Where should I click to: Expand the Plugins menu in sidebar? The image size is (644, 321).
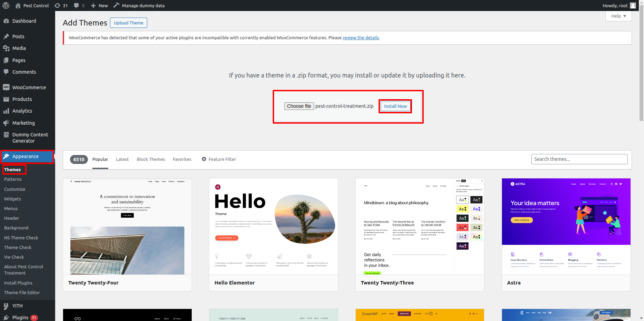[20, 318]
